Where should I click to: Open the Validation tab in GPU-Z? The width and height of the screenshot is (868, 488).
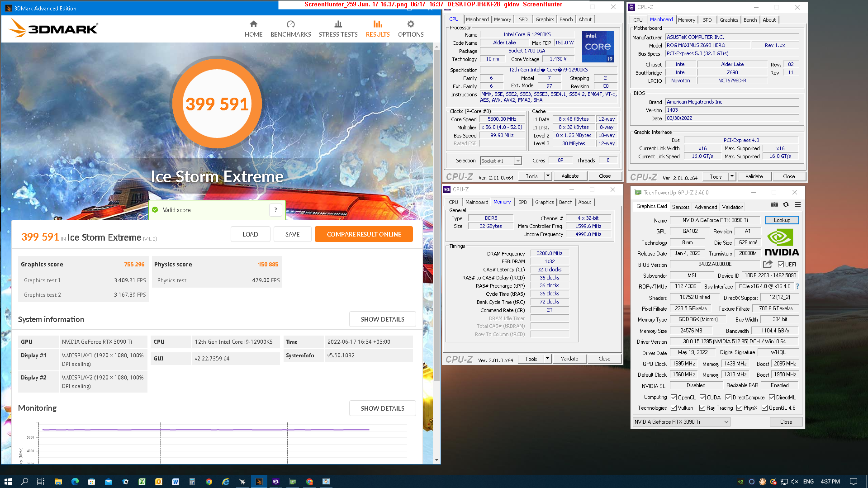pos(732,207)
